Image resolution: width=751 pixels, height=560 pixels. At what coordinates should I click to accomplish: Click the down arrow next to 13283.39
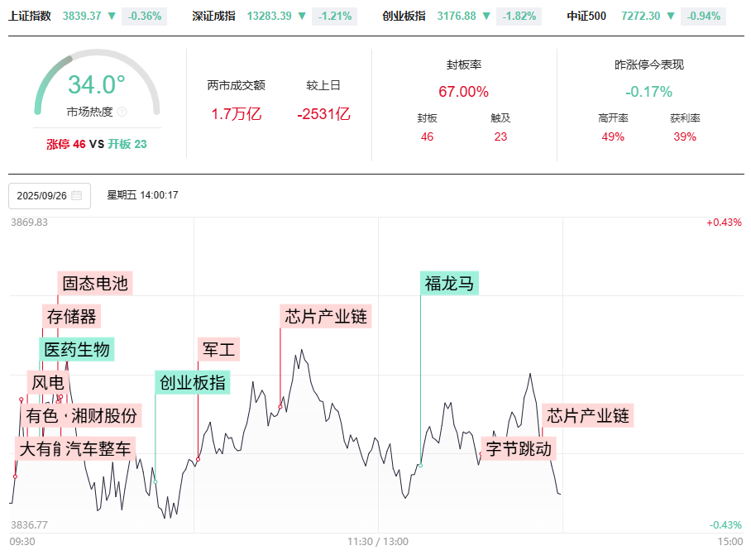click(x=302, y=16)
